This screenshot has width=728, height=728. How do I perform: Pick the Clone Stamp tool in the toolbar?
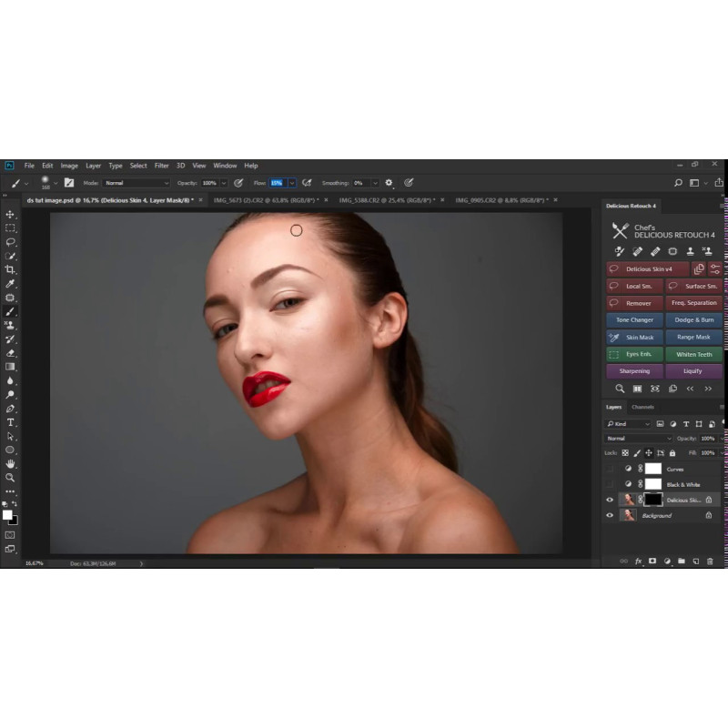click(x=11, y=325)
